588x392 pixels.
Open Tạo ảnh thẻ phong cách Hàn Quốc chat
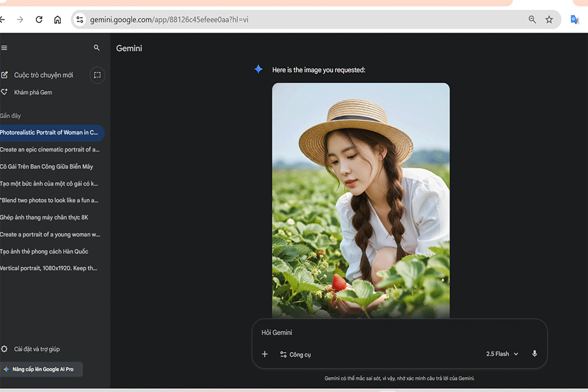click(44, 252)
